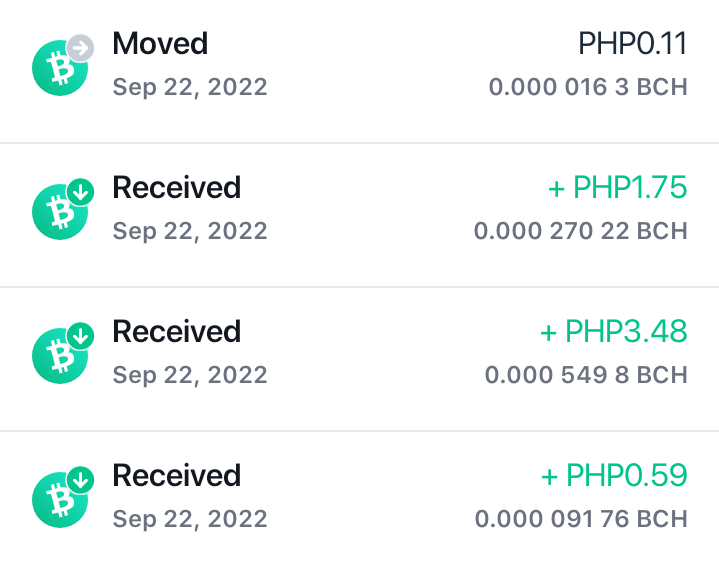Tap the BCH icon beside PHP0.59 transaction
This screenshot has height=571, width=719.
click(x=60, y=500)
